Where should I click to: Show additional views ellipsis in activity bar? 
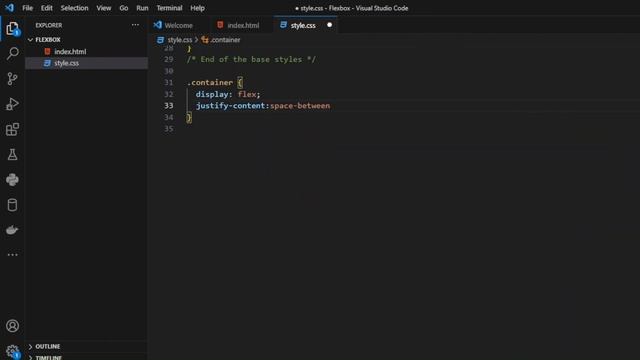pyautogui.click(x=12, y=255)
